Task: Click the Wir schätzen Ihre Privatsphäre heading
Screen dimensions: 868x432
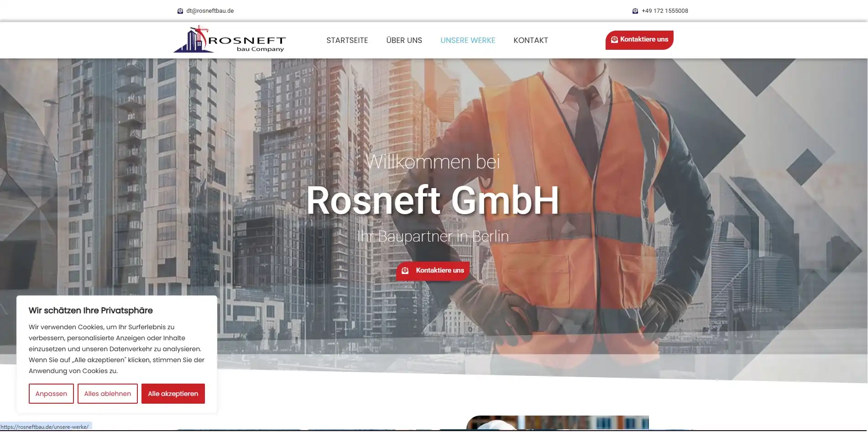Action: (x=91, y=311)
